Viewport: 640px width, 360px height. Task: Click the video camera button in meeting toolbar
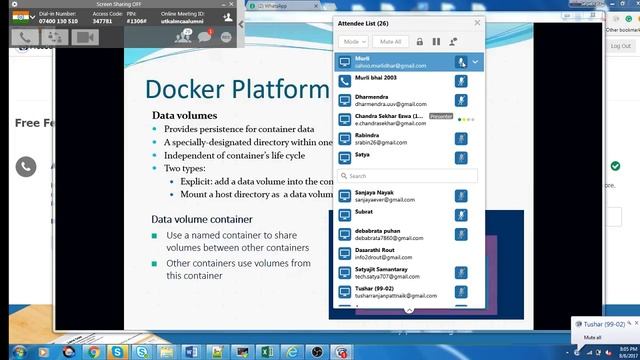pos(85,38)
